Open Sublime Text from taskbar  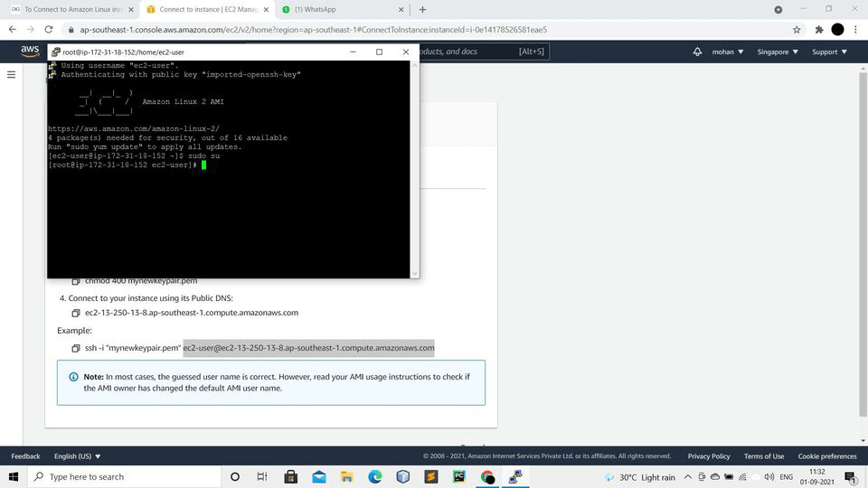(431, 477)
